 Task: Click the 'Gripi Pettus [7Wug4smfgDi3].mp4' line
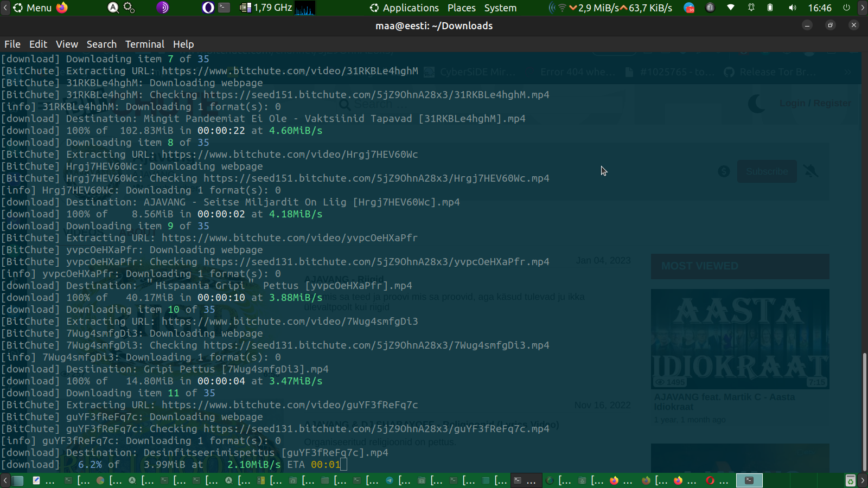[165, 369]
